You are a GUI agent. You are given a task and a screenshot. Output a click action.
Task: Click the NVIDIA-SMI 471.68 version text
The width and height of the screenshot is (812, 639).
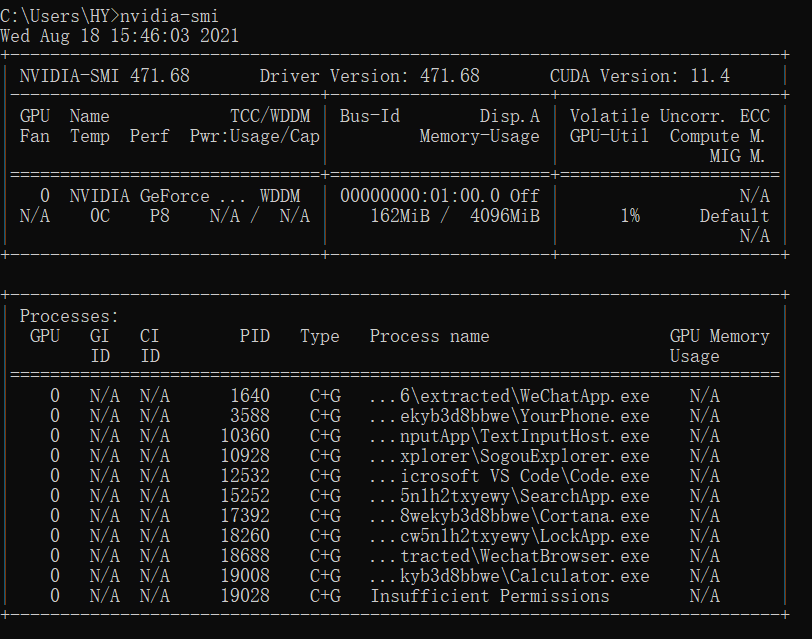[x=105, y=76]
